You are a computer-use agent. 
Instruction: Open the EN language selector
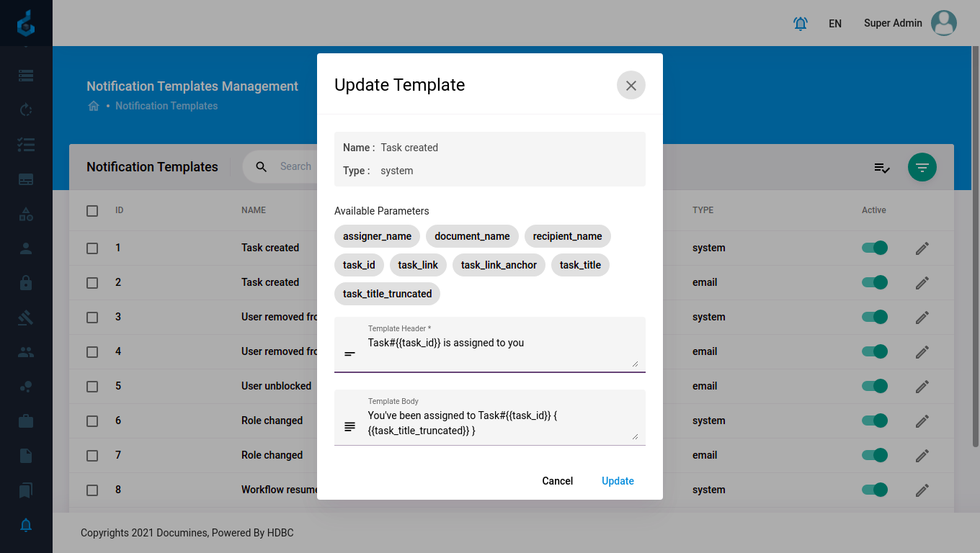coord(834,24)
